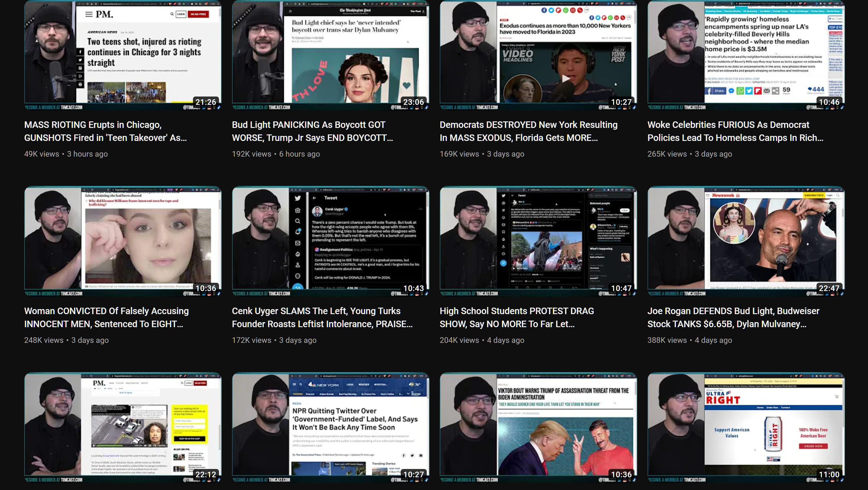The image size is (868, 490).
Task: Play the New Yorkers exodus to Florida thumbnail
Action: click(x=538, y=55)
